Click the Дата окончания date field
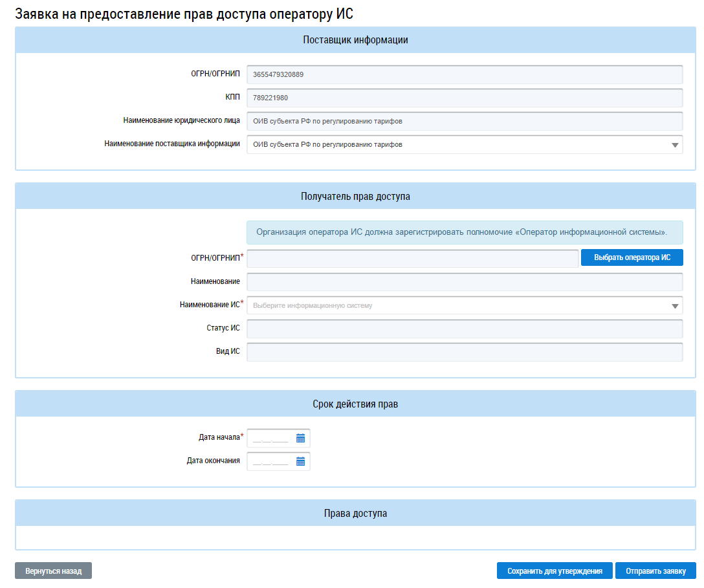The image size is (704, 588). (270, 462)
